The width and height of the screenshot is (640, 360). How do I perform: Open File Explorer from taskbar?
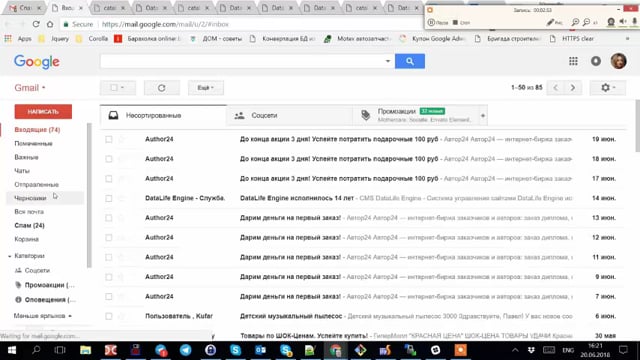coord(85,350)
